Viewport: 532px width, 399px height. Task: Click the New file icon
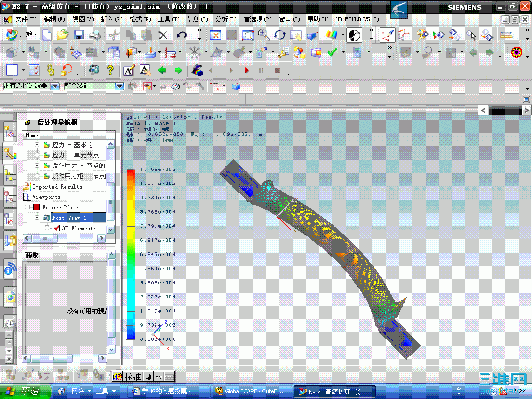click(47, 35)
